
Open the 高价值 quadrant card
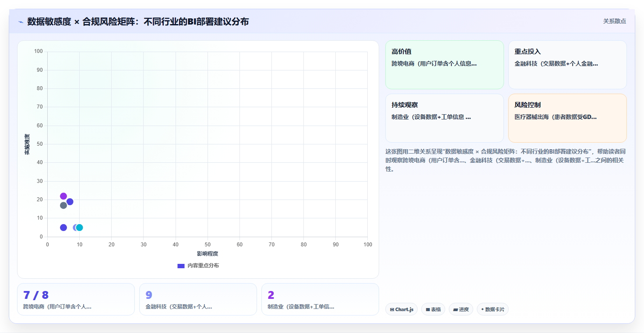(444, 65)
